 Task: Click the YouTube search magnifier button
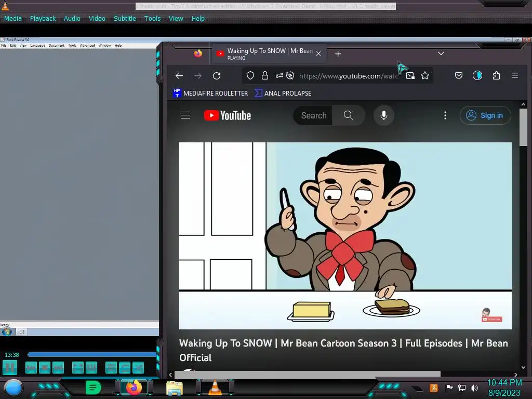(x=349, y=115)
